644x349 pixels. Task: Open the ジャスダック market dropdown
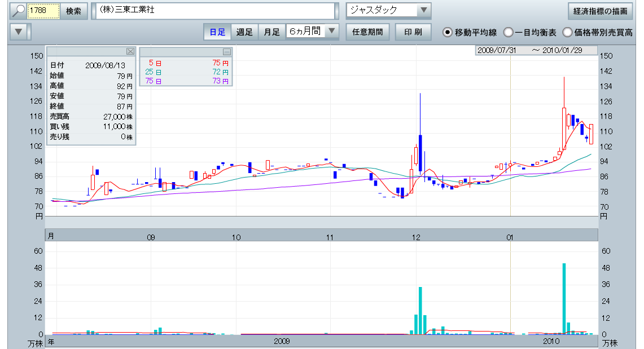pos(423,10)
